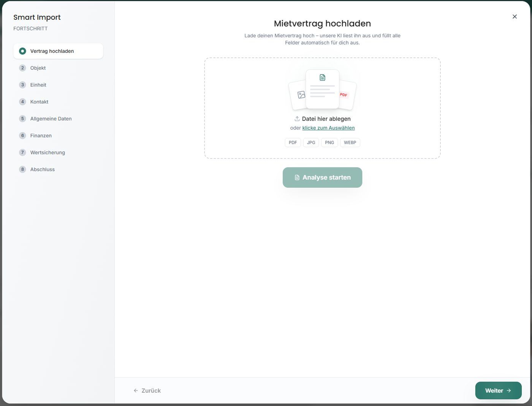Click the upload arrow icon beside Datei hier ablegen
This screenshot has width=532, height=406.
(297, 119)
